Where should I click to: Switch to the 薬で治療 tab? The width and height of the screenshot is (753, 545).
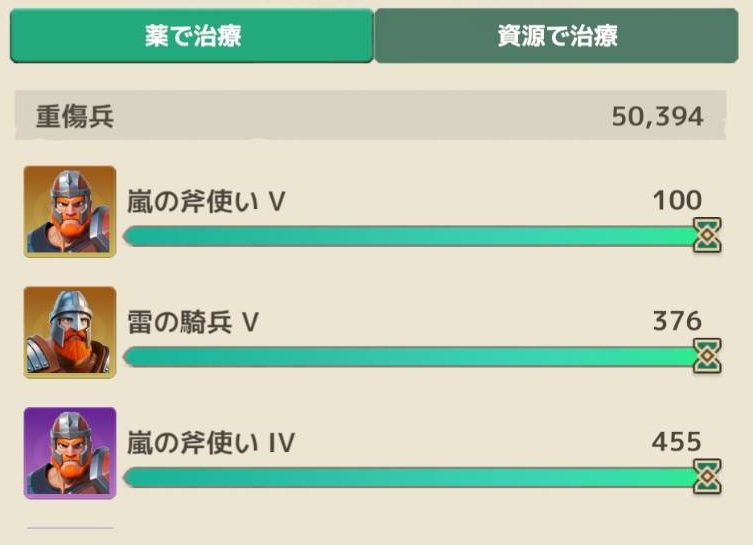[192, 37]
